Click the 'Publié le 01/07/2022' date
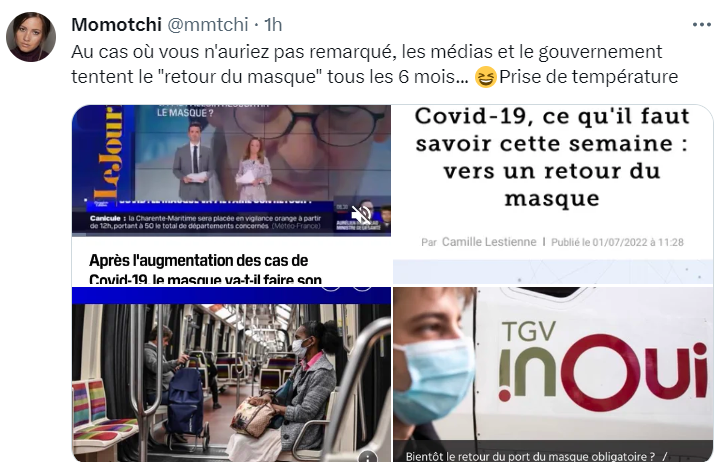This screenshot has height=462, width=728. point(617,242)
